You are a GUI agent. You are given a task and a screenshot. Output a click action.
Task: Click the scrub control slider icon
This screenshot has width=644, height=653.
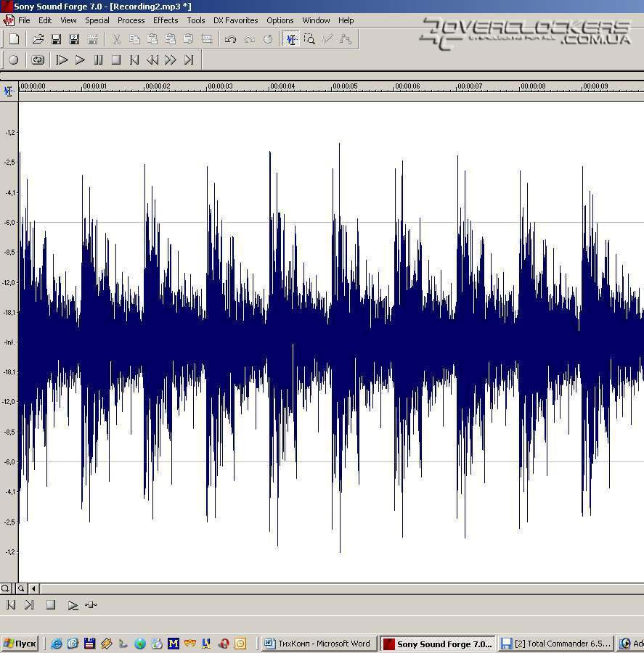tap(91, 604)
